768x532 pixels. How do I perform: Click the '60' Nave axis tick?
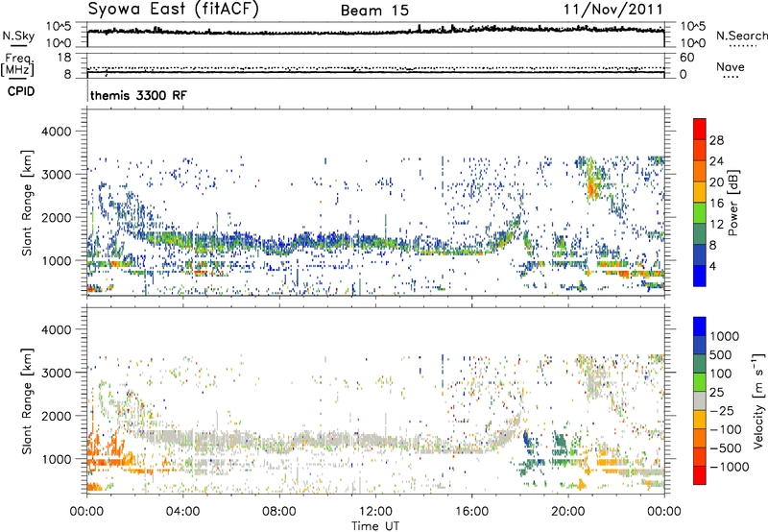687,58
